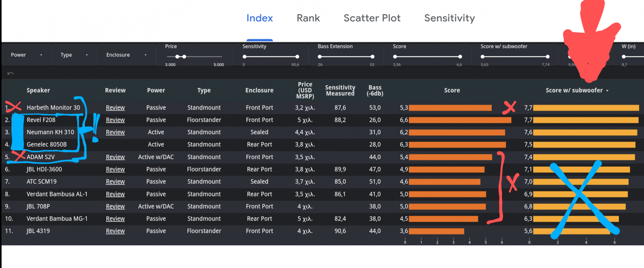Click sort arrow on Score w/ subwoofer header

pos(607,91)
